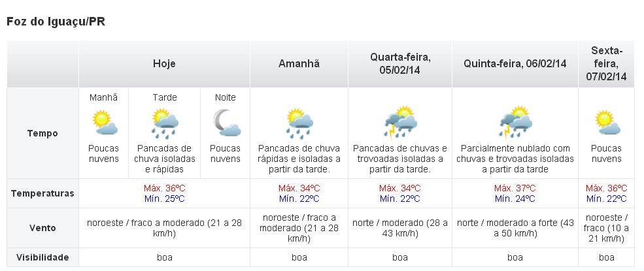Click the Quinta-feira thunderstorm icon
The image size is (644, 271).
pyautogui.click(x=515, y=123)
